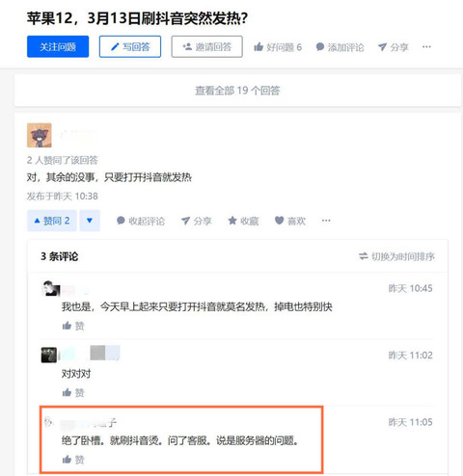
Task: Like the 绝了卧槽 comment
Action: 73,460
